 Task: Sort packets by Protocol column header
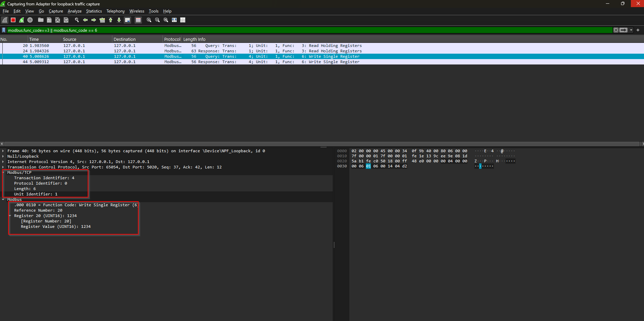point(172,39)
